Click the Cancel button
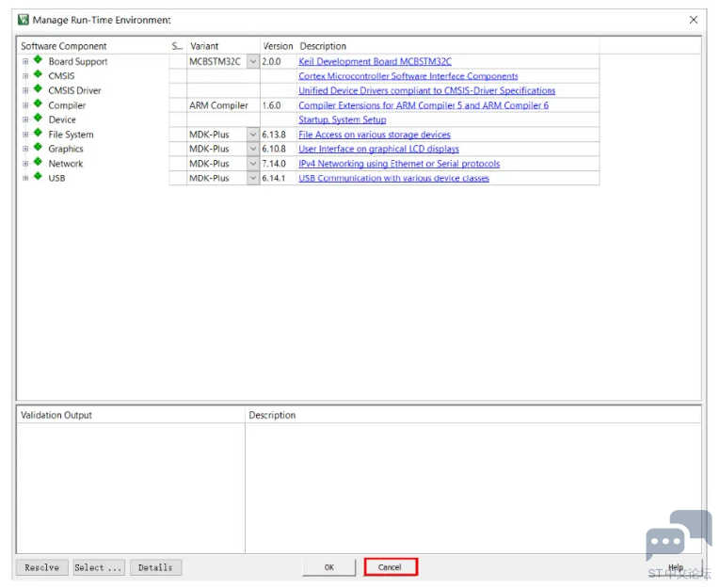This screenshot has height=588, width=720. click(x=391, y=567)
